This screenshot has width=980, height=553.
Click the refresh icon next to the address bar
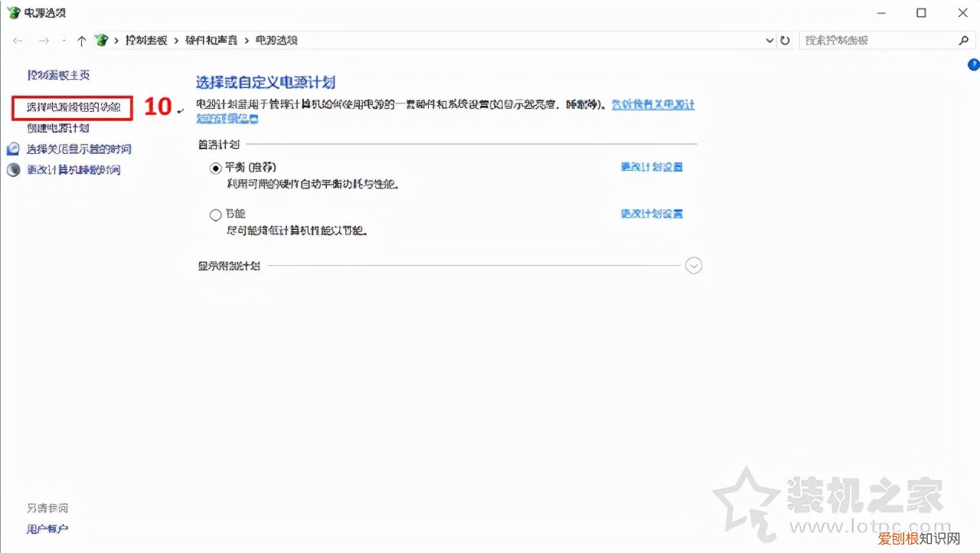[x=786, y=40]
